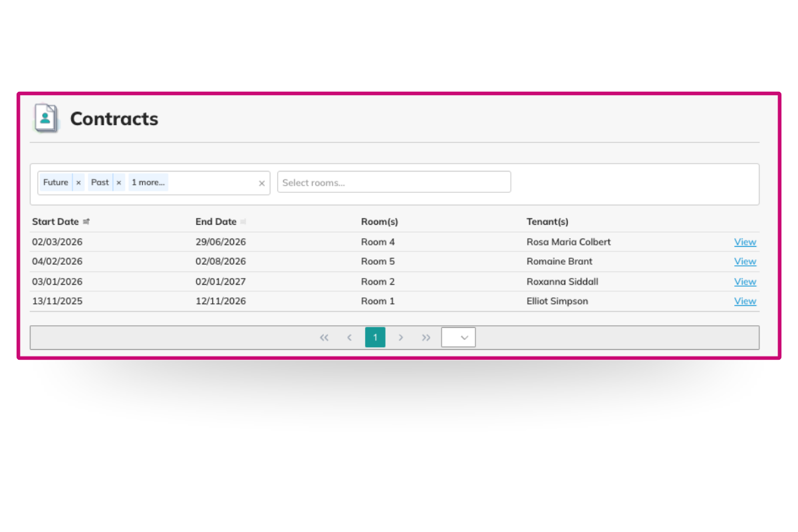View Rosa Maria Colbert's contract

[745, 242]
